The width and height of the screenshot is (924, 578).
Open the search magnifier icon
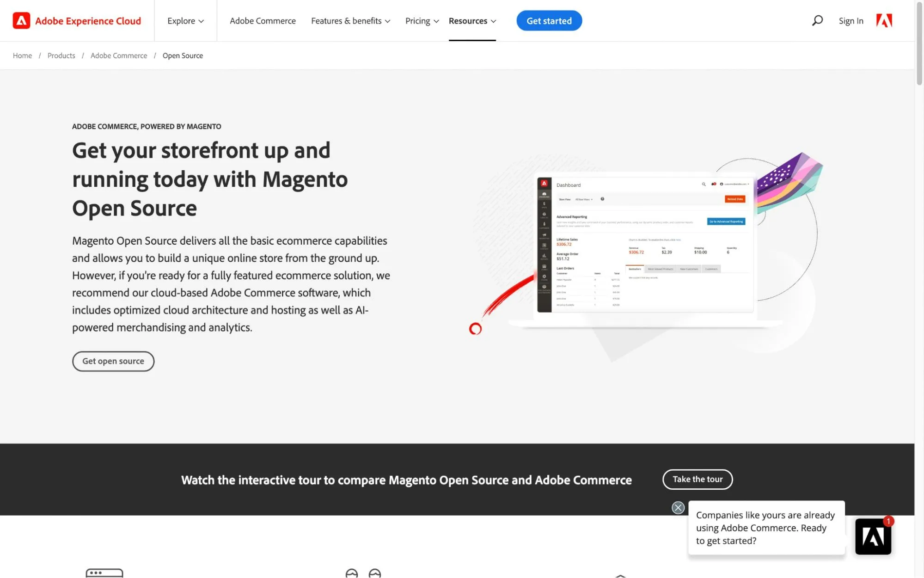817,20
